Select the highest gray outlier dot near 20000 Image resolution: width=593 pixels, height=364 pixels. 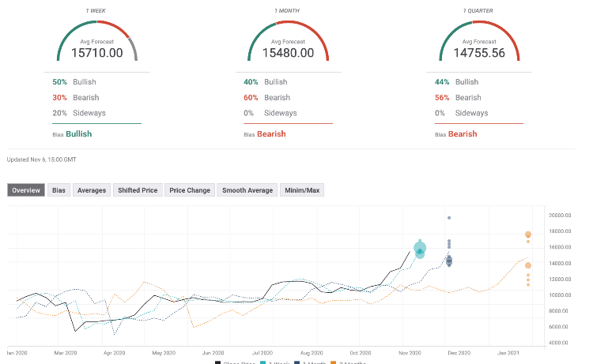click(449, 217)
